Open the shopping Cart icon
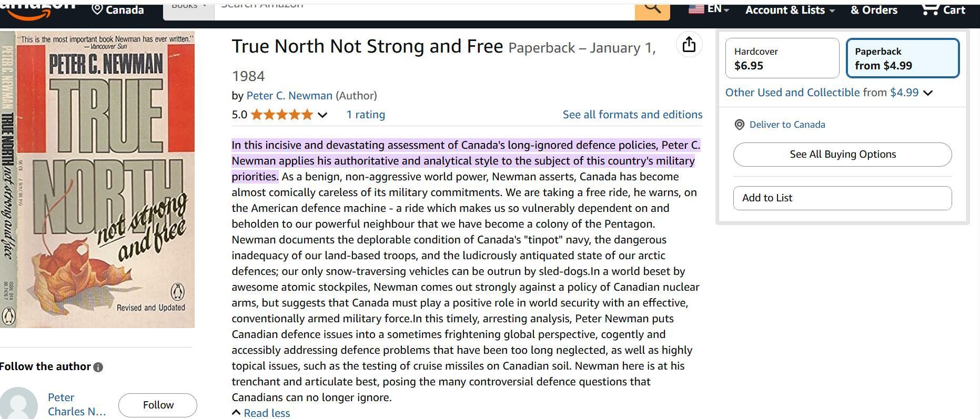 (943, 9)
